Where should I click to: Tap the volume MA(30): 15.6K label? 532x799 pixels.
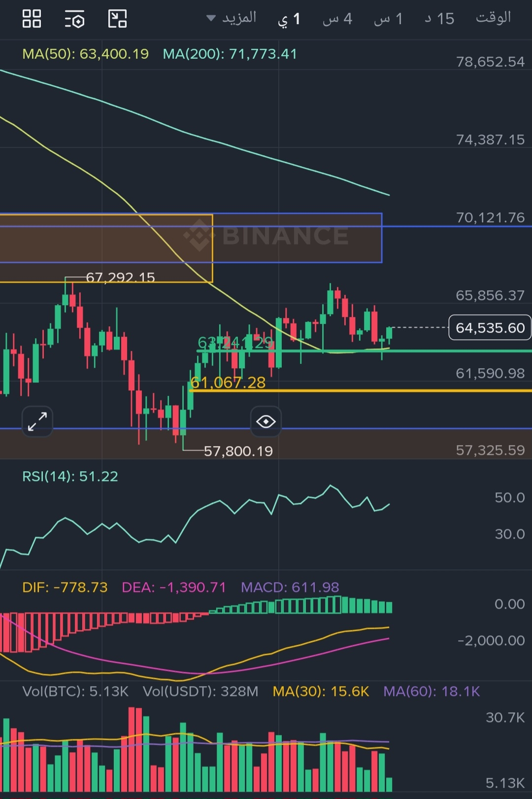coord(321,692)
